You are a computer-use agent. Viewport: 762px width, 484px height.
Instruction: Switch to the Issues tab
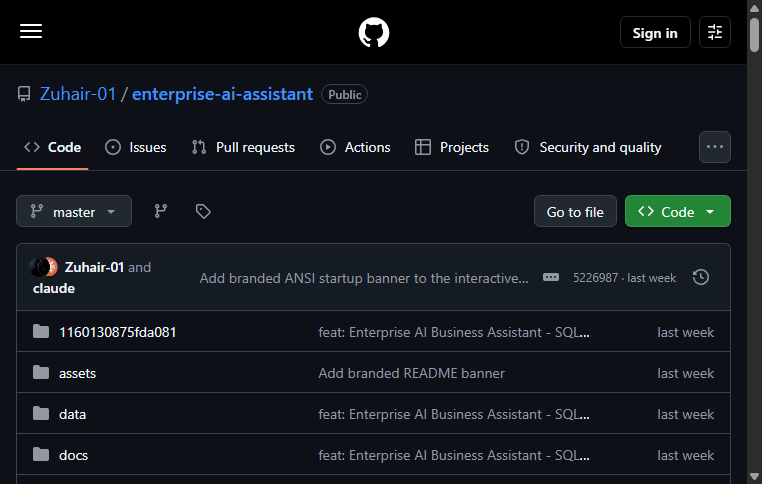point(136,147)
